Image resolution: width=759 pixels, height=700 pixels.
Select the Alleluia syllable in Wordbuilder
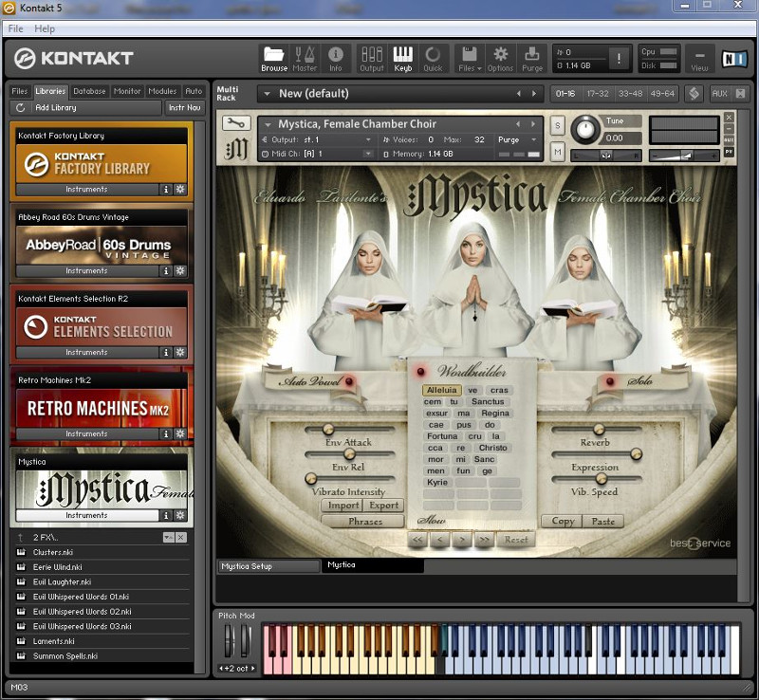pos(442,390)
